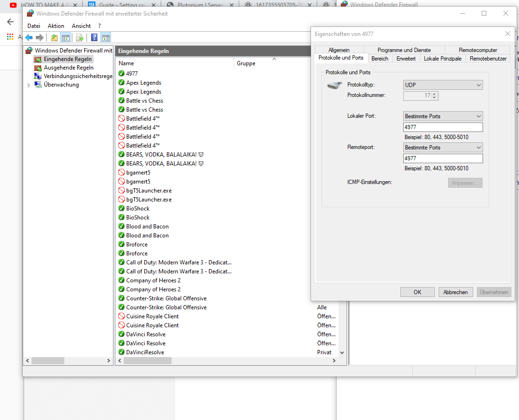The image size is (519, 420).
Task: Switch to the Erweitert tab
Action: (x=406, y=59)
